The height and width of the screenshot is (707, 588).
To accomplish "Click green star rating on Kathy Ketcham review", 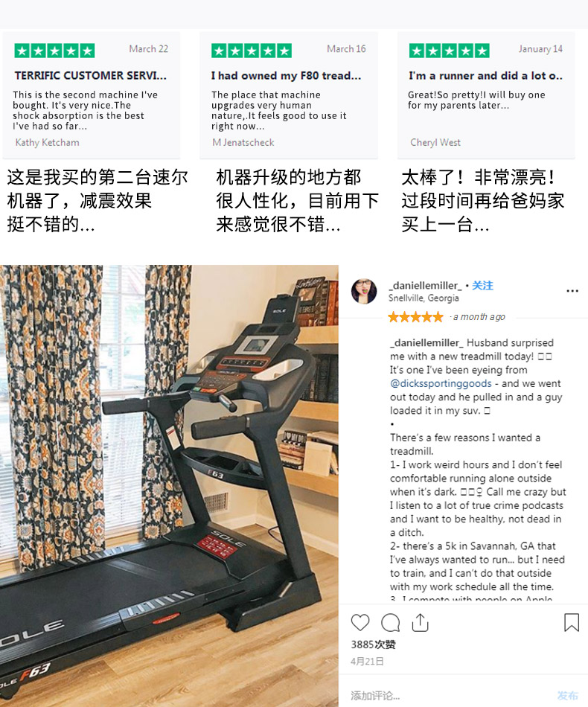I will point(54,51).
